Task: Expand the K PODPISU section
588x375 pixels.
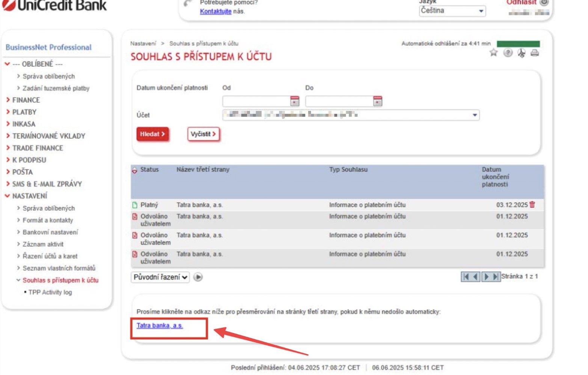Action: click(x=26, y=160)
